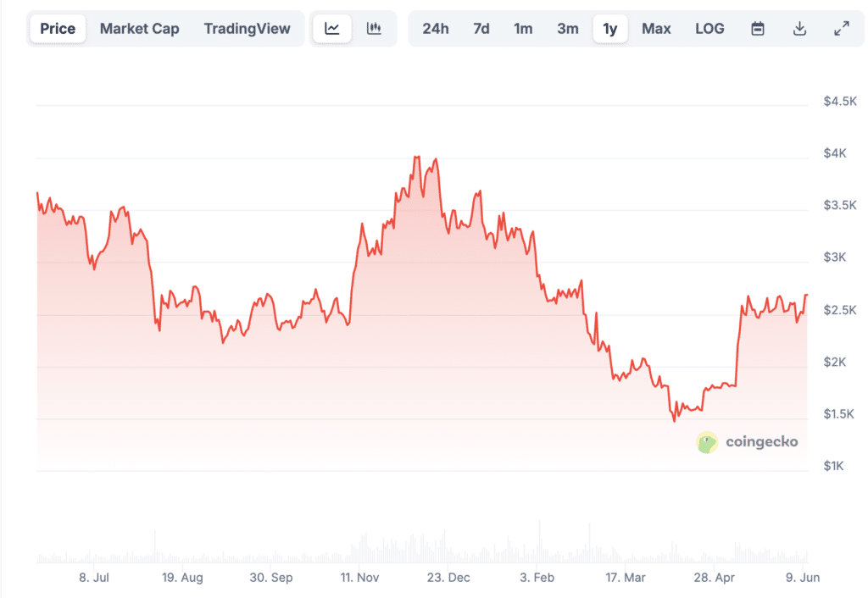Toggle LOG scale on chart
The width and height of the screenshot is (868, 598).
(709, 29)
